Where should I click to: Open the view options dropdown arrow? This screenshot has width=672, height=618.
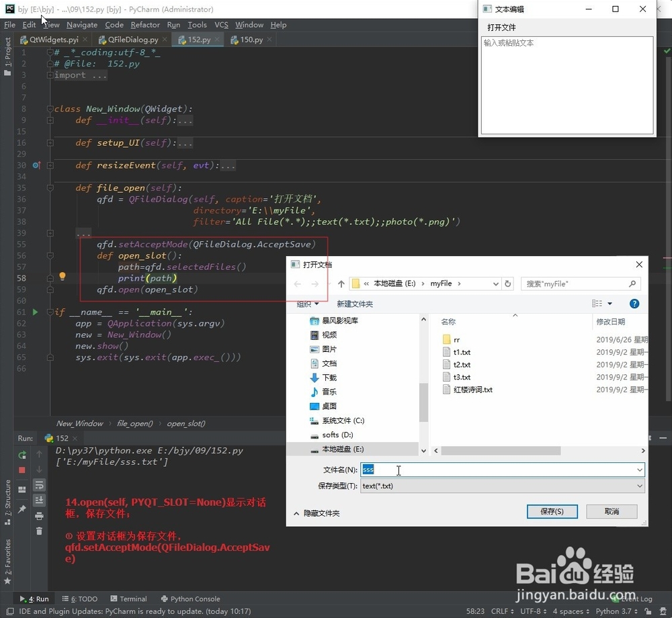pyautogui.click(x=610, y=304)
